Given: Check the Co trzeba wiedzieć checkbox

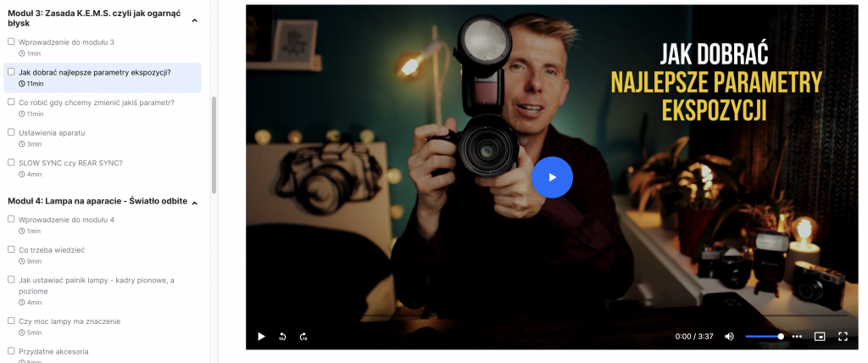Looking at the screenshot, I should point(11,249).
